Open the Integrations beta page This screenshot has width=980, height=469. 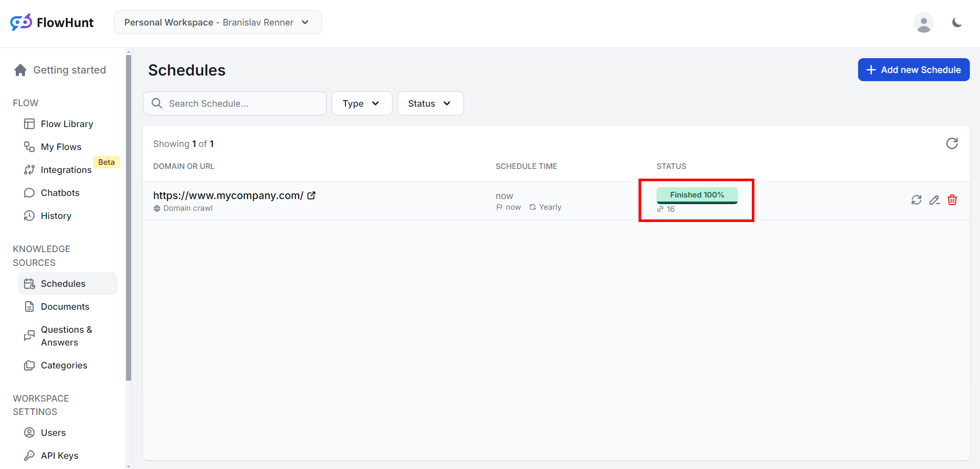pyautogui.click(x=66, y=170)
